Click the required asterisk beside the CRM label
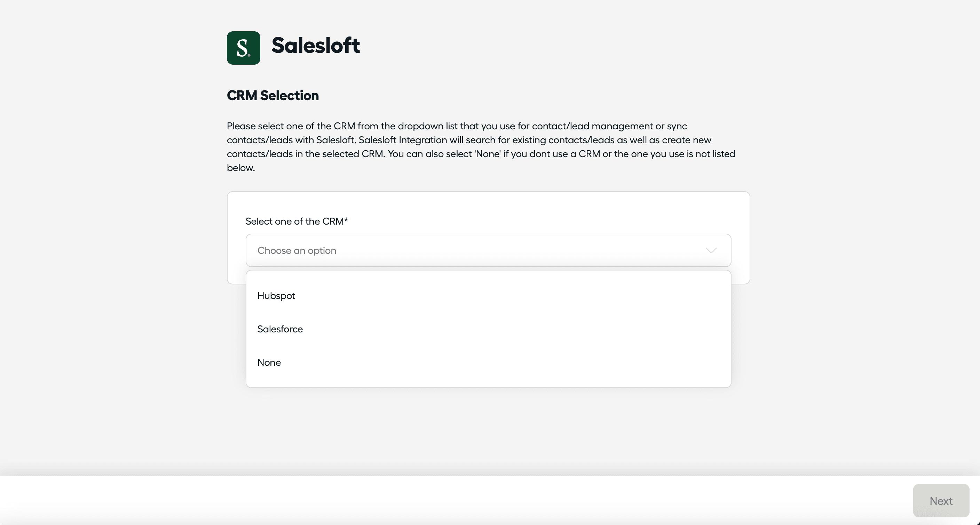 (346, 220)
